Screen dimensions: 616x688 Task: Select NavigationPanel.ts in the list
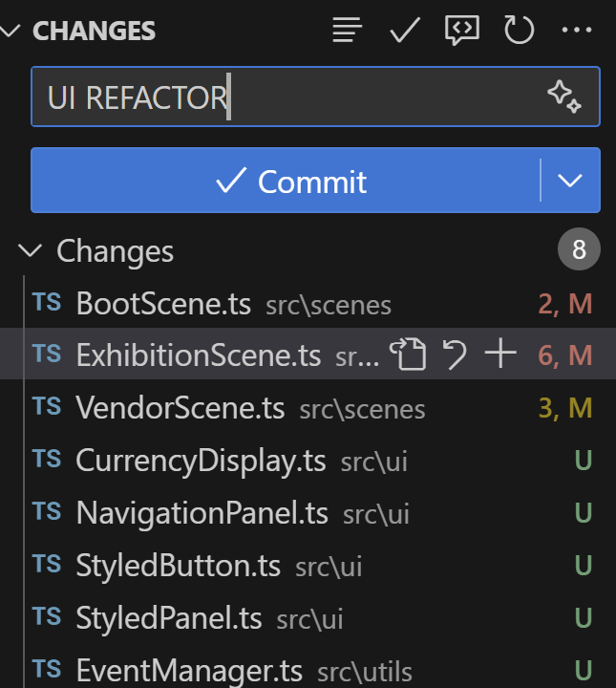202,513
